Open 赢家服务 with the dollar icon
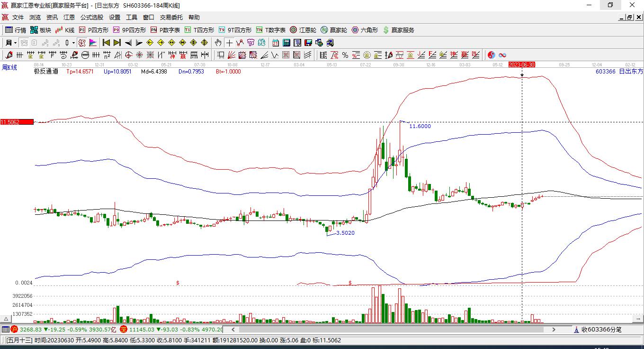Image resolution: width=644 pixels, height=349 pixels. pos(398,30)
